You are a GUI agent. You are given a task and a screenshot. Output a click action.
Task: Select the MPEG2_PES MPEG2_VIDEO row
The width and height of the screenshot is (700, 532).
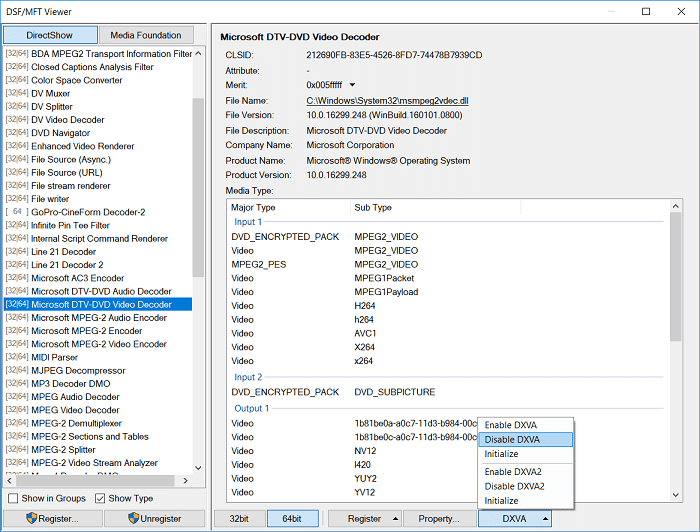pyautogui.click(x=448, y=264)
